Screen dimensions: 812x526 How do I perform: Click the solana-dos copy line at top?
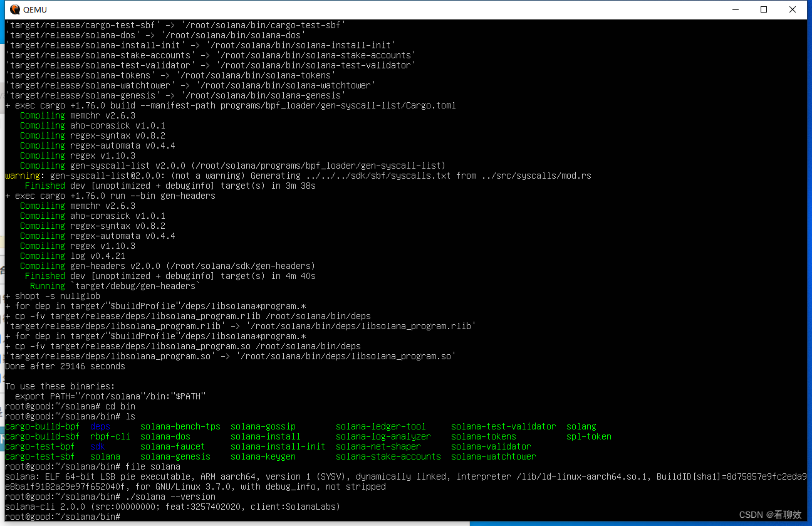pyautogui.click(x=155, y=35)
